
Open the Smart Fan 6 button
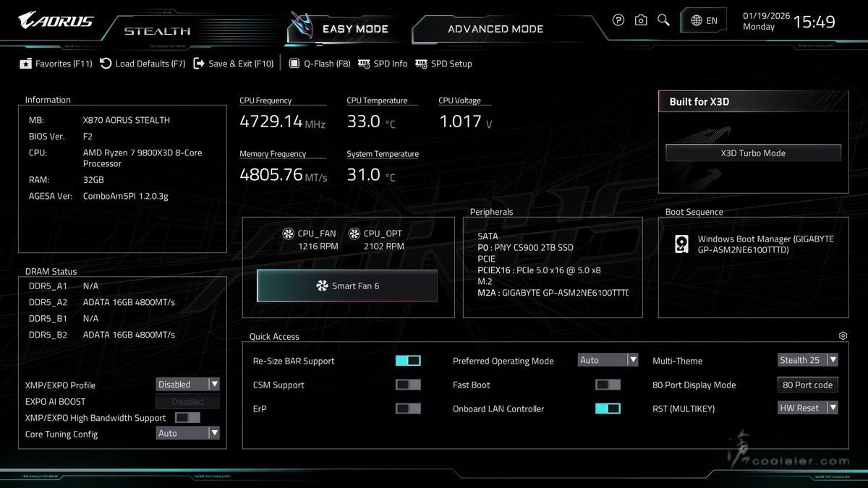coord(347,286)
